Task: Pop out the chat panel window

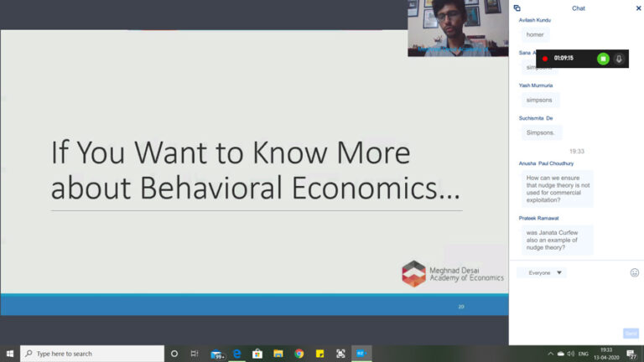Action: (x=517, y=8)
